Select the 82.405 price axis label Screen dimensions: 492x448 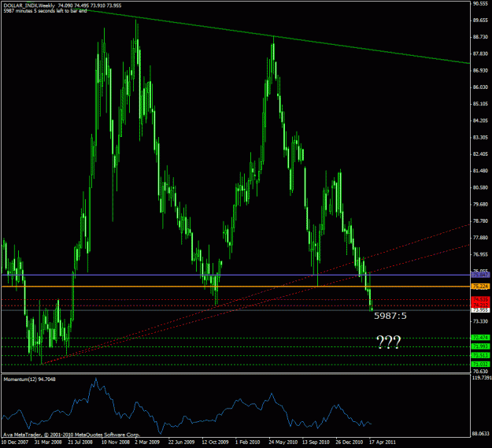pos(480,154)
